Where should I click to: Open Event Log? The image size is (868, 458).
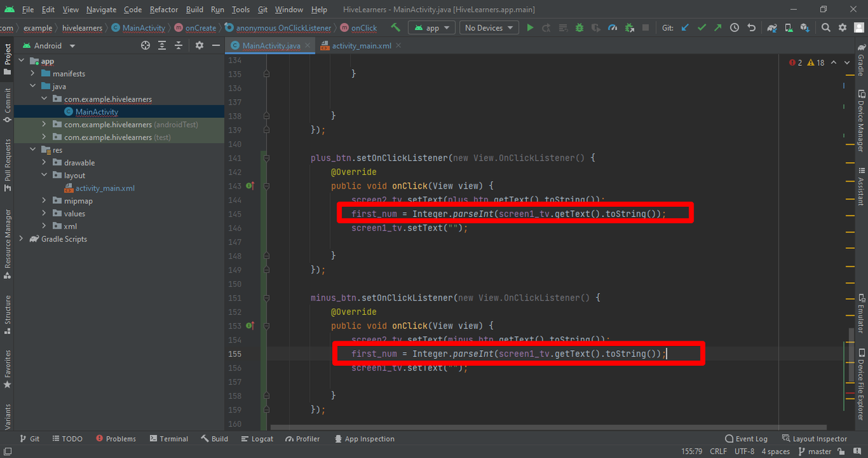[746, 439]
